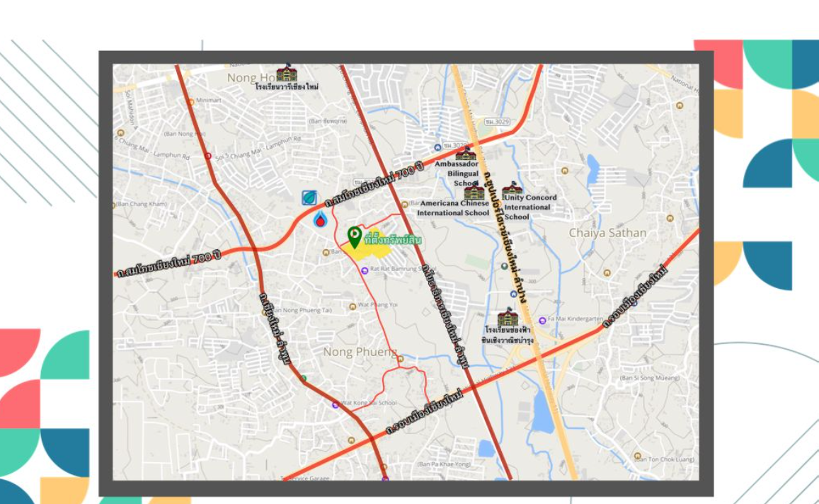Click the (Ban Chang Kham) label
The height and width of the screenshot is (504, 819).
click(141, 204)
